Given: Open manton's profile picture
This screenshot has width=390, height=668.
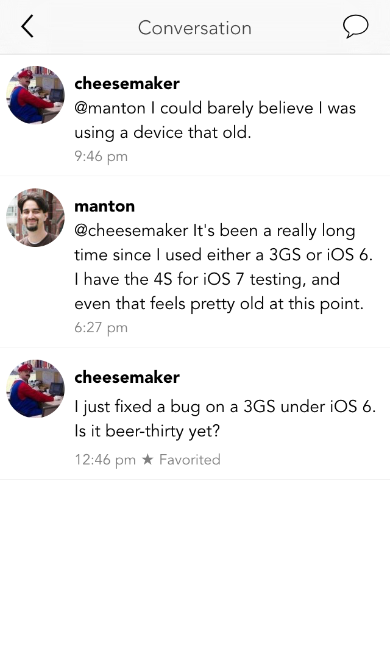Looking at the screenshot, I should [36, 217].
